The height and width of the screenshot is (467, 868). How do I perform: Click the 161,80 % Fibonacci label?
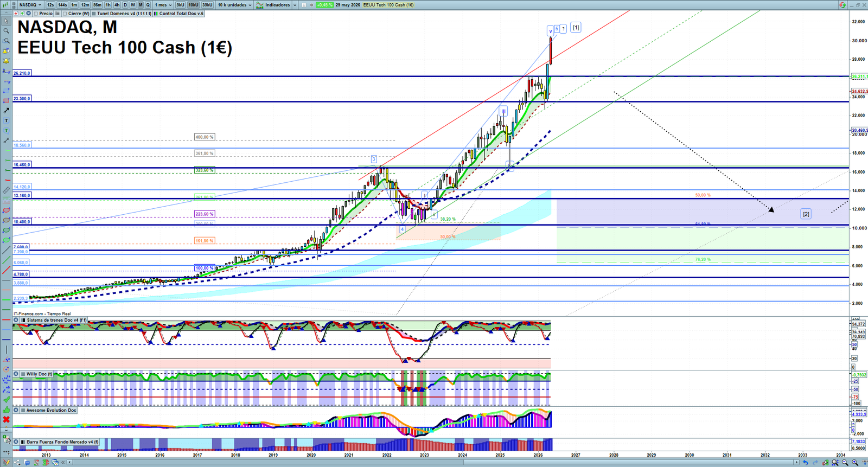pos(205,241)
